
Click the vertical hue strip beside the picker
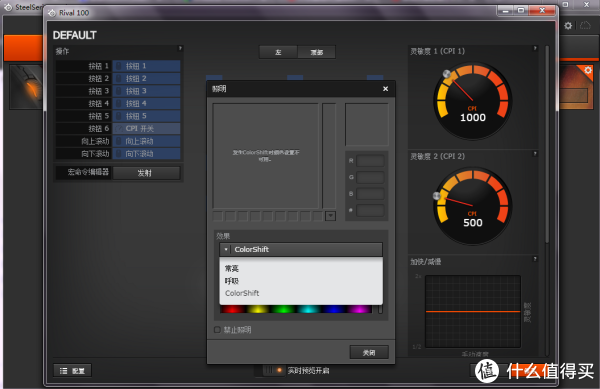[329, 156]
